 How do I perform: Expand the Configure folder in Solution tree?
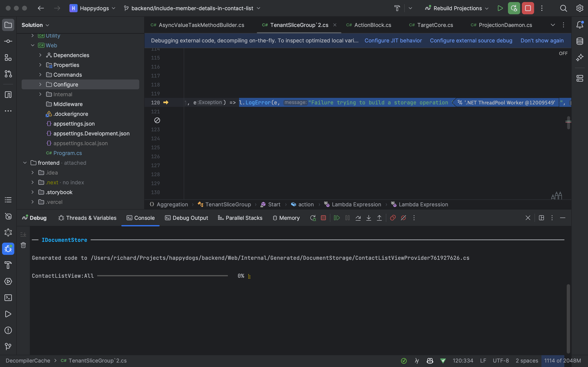40,84
